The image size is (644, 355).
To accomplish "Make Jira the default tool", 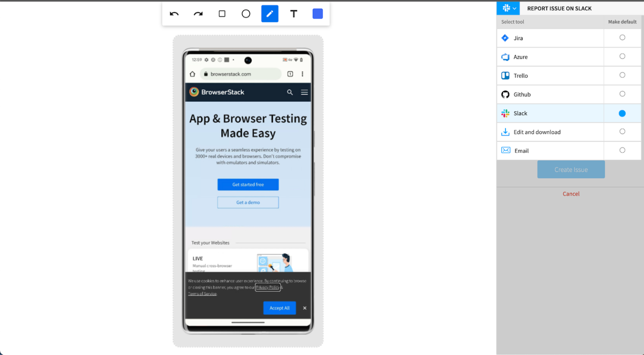I will click(x=622, y=38).
